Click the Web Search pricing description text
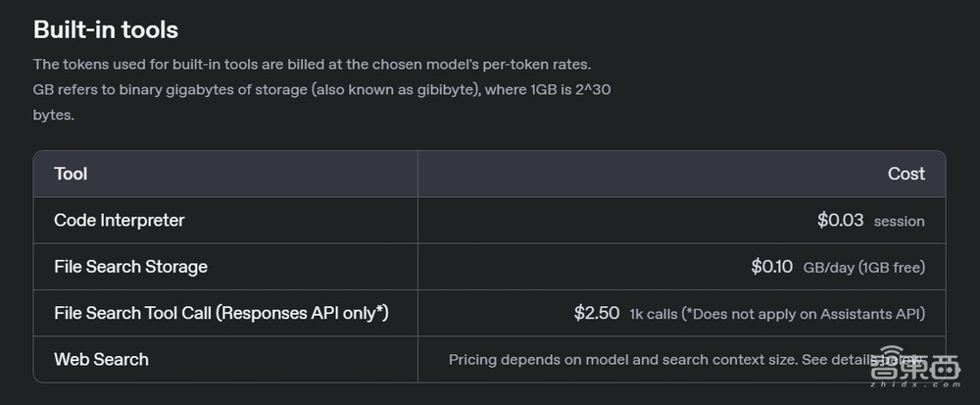Viewport: 980px width, 405px height. point(621,360)
